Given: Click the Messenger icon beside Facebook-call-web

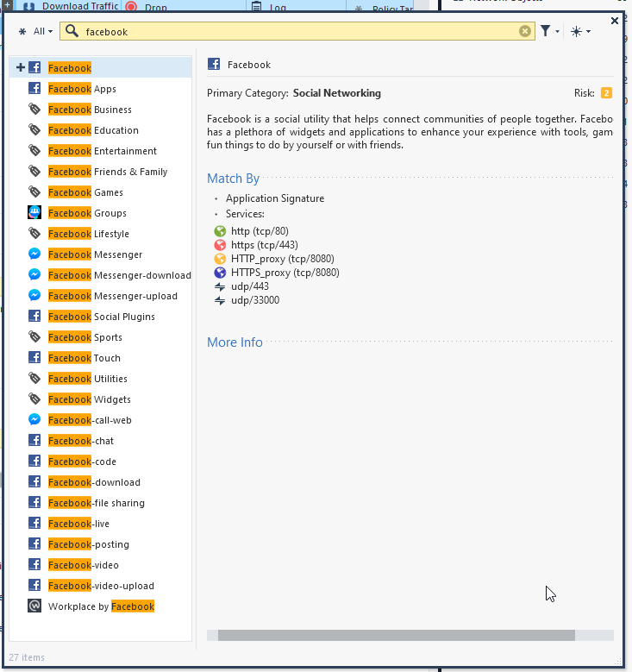Looking at the screenshot, I should tap(34, 419).
